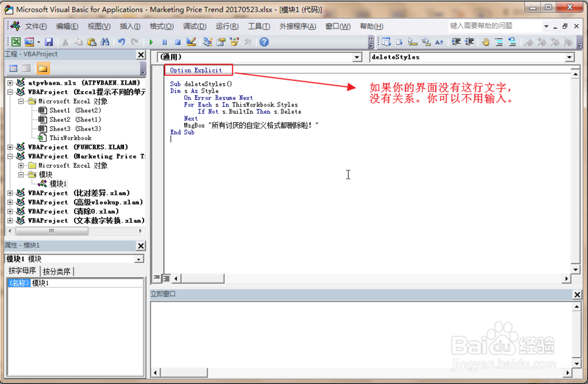Open the 调试(D) menu
The image size is (588, 384).
point(195,26)
